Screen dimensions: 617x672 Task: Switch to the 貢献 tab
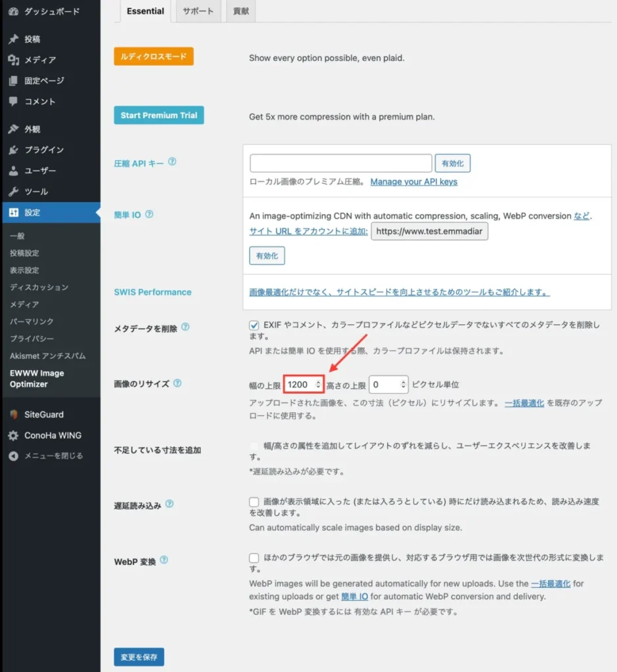pyautogui.click(x=240, y=11)
